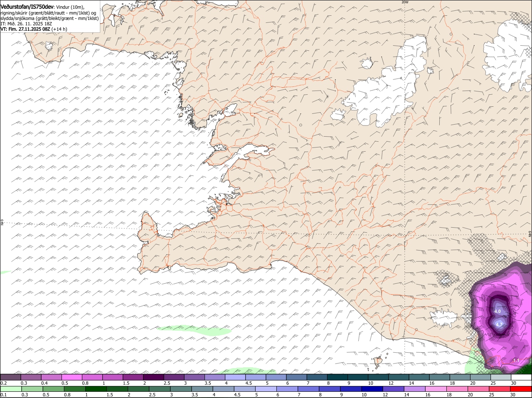Screen dimensions: 532x398
Task: Select lower legend swatch between 5 and 6
Action: [267, 389]
